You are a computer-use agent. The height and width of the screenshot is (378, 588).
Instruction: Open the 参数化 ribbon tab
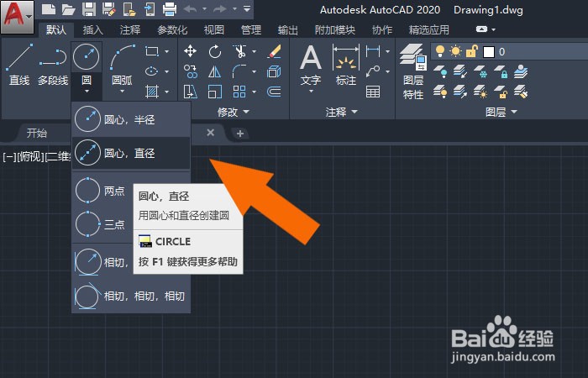[x=172, y=29]
